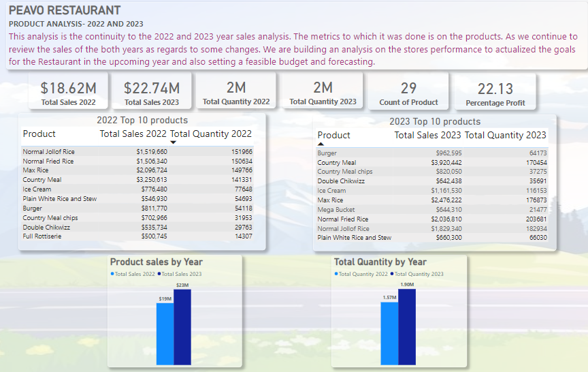
Task: Select the $23M dark blue sales bar
Action: click(x=182, y=327)
